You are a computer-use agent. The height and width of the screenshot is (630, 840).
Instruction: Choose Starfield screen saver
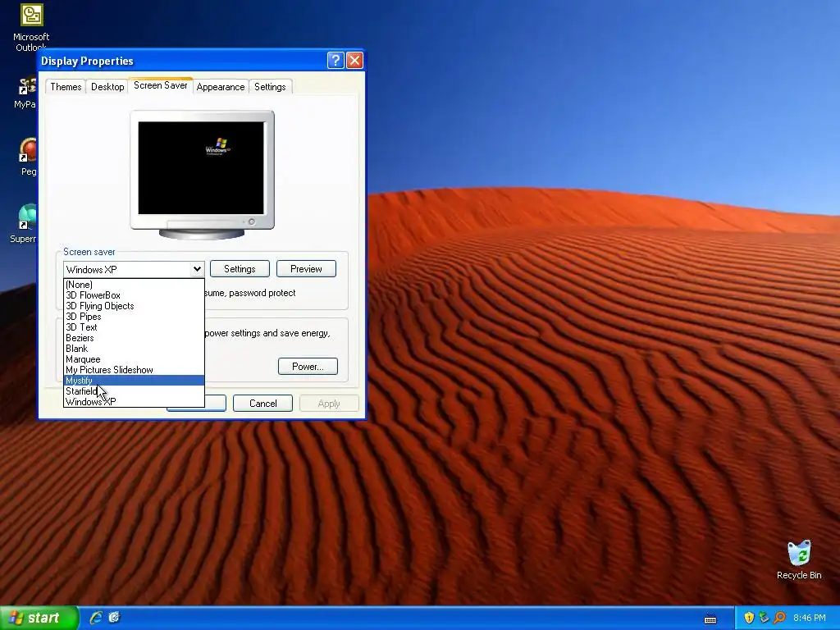(x=134, y=391)
